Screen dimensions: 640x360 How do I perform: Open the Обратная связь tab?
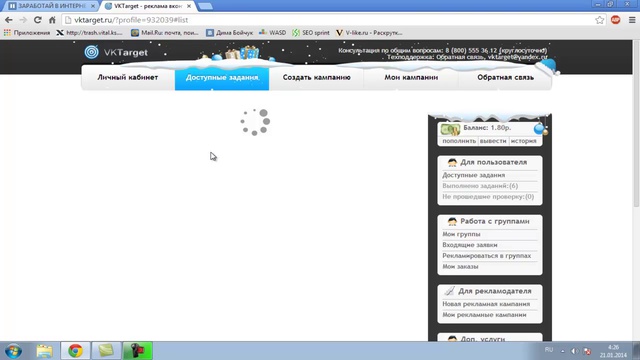(x=505, y=77)
